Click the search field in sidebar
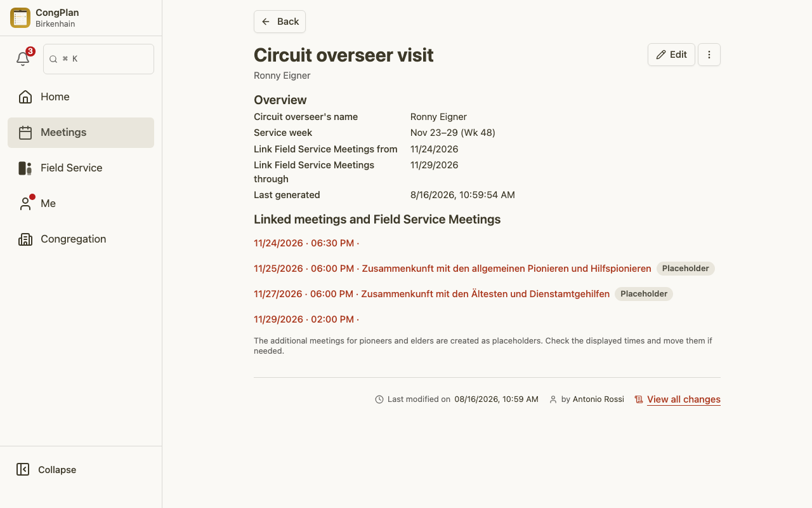 [x=98, y=59]
